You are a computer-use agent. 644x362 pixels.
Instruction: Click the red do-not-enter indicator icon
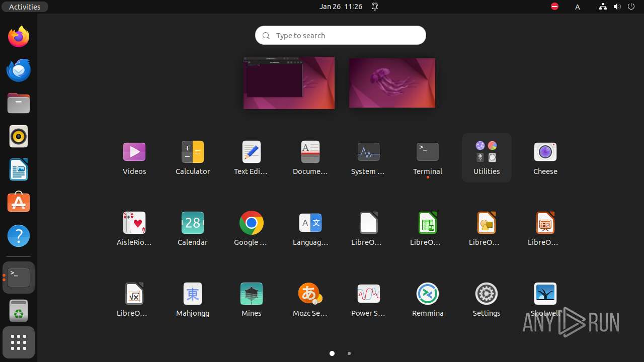[554, 7]
